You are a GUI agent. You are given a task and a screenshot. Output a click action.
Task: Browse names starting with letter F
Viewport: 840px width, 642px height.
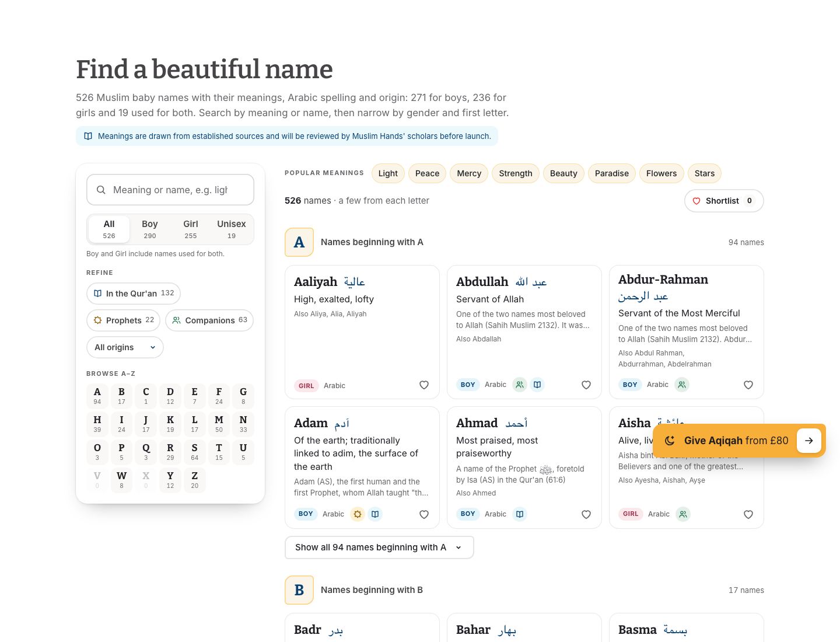tap(219, 396)
